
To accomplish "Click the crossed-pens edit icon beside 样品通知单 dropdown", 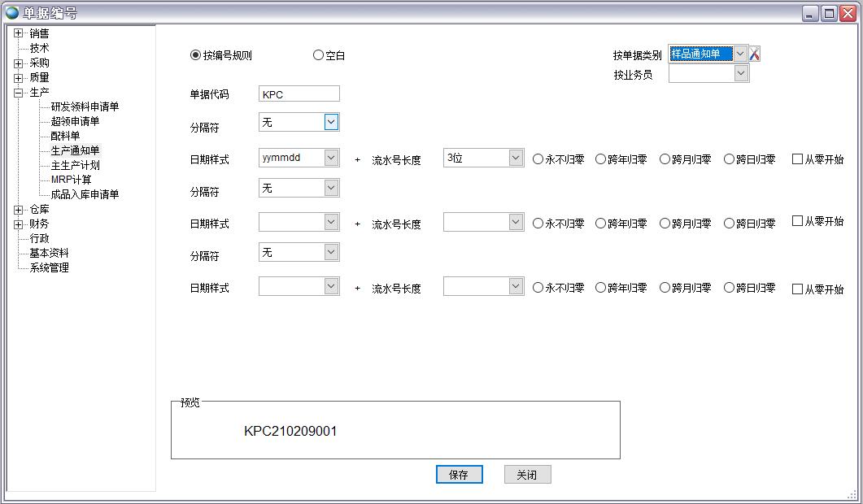I will pyautogui.click(x=755, y=53).
